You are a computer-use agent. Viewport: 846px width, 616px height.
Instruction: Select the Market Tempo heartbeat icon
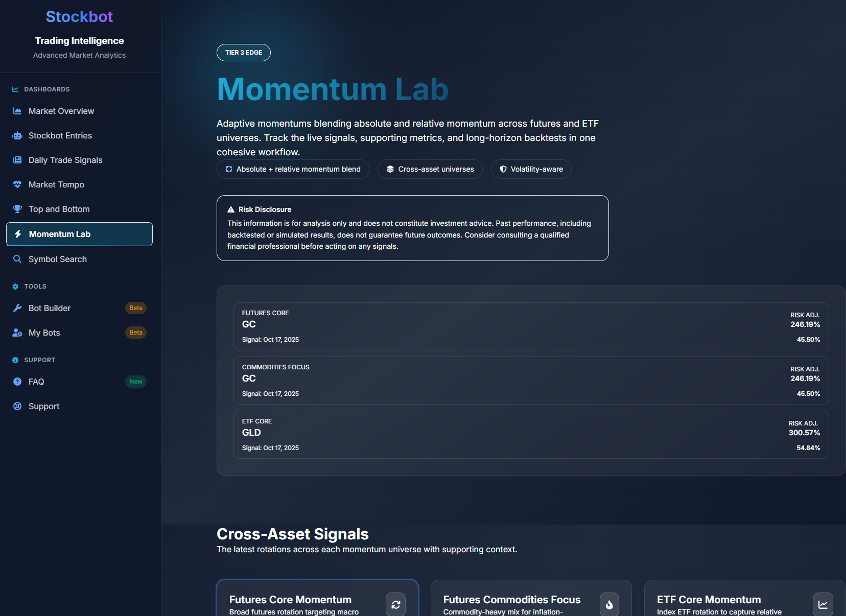pos(17,184)
